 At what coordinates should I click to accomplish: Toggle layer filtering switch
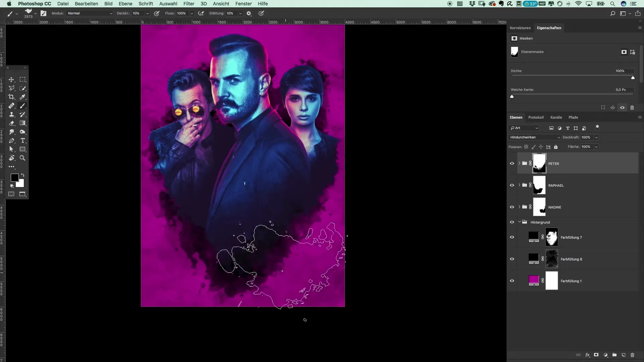(597, 127)
